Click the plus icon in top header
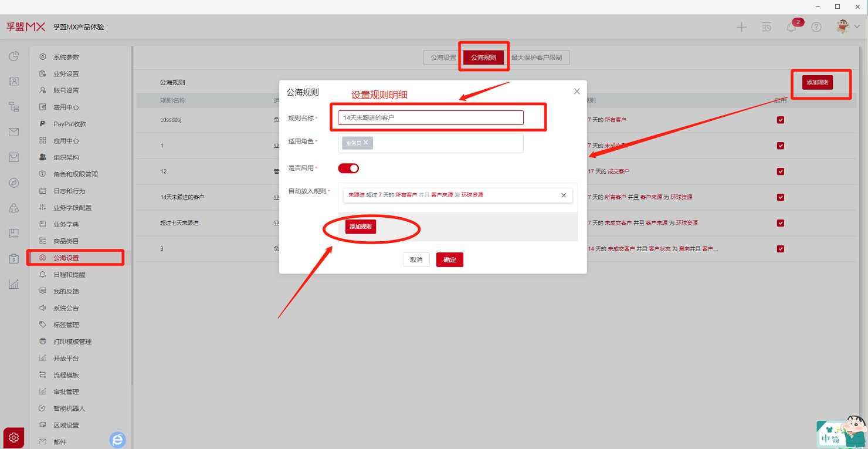 click(741, 27)
